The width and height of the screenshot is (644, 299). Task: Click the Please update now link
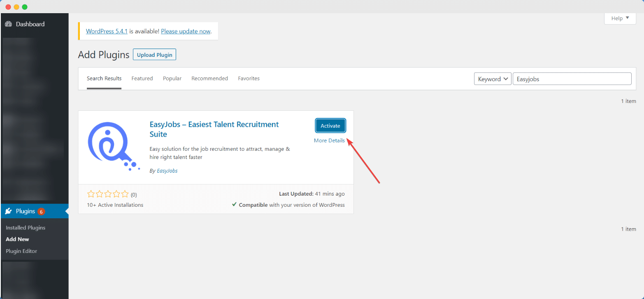[x=186, y=31]
